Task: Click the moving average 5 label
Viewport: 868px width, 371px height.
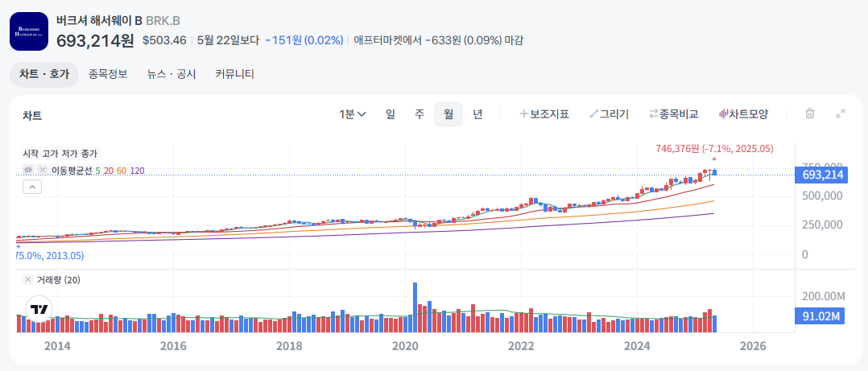Action: (x=97, y=171)
